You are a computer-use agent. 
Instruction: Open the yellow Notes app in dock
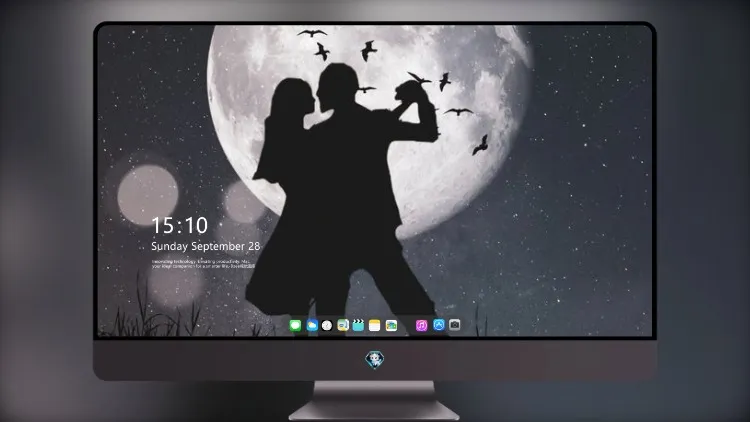(375, 325)
